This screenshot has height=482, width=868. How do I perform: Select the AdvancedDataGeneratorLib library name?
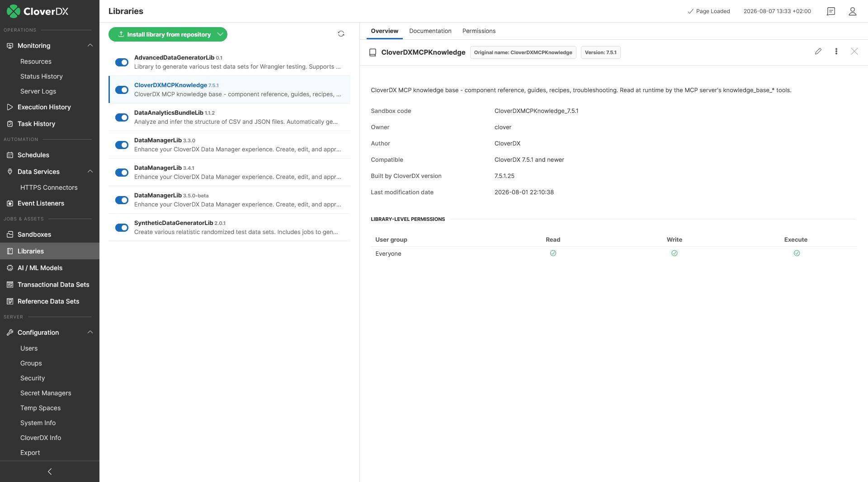[174, 58]
